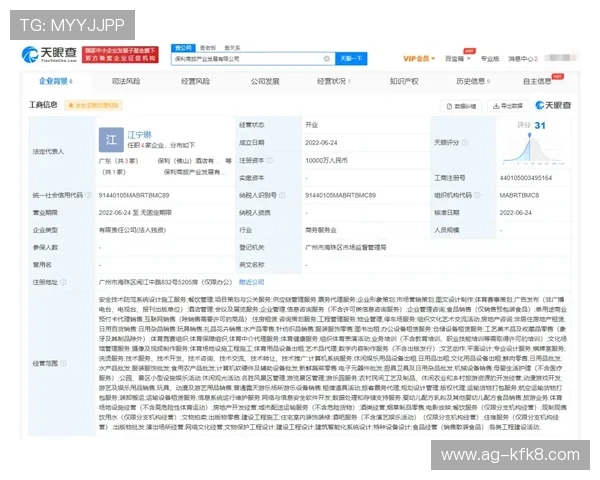The height and width of the screenshot is (480, 600).
Task: Click the 保利(佛山)酒店有… company link
Action: coord(189,161)
